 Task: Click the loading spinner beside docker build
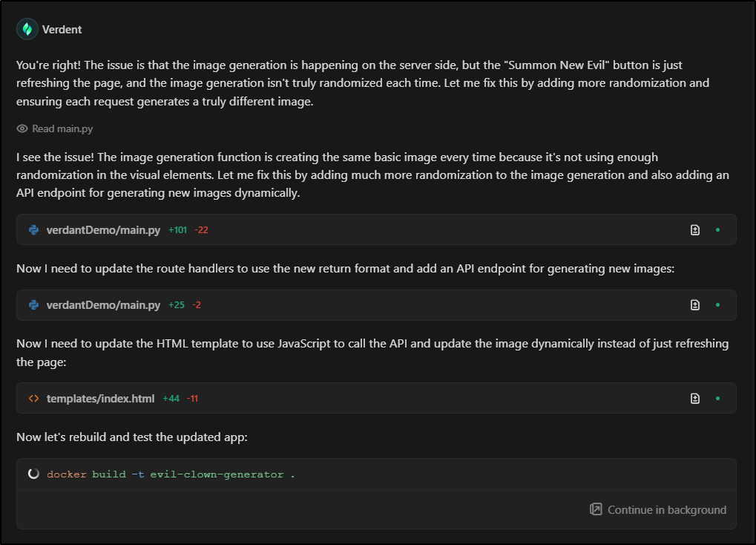click(x=33, y=474)
